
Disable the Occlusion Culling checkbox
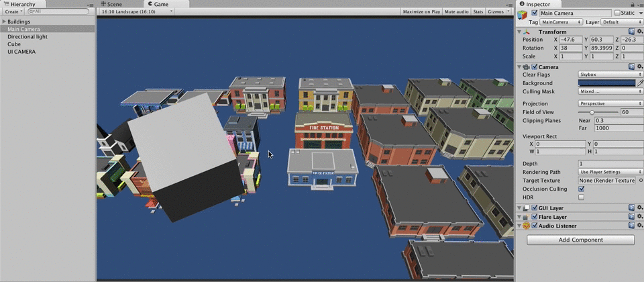(581, 189)
